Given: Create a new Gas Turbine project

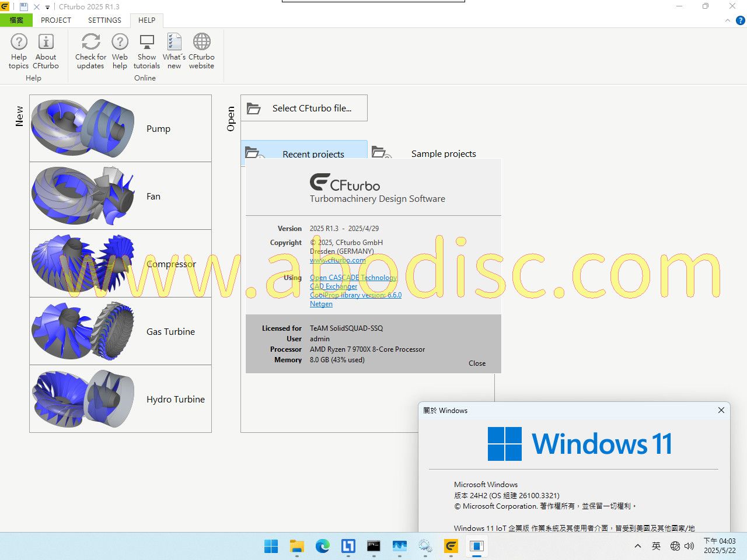Looking at the screenshot, I should pyautogui.click(x=120, y=331).
